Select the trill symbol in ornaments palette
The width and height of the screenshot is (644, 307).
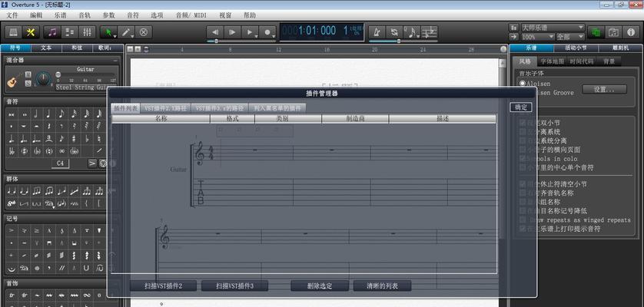[x=12, y=295]
